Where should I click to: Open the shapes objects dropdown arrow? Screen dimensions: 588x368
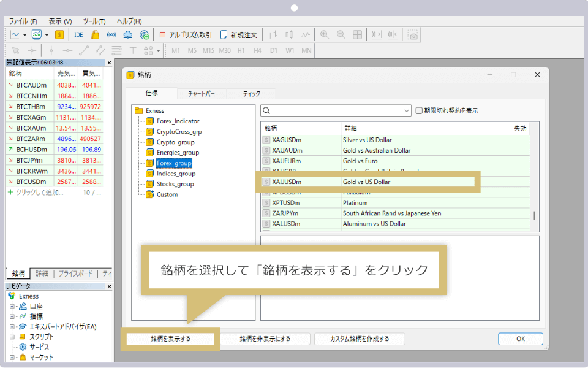pos(159,51)
